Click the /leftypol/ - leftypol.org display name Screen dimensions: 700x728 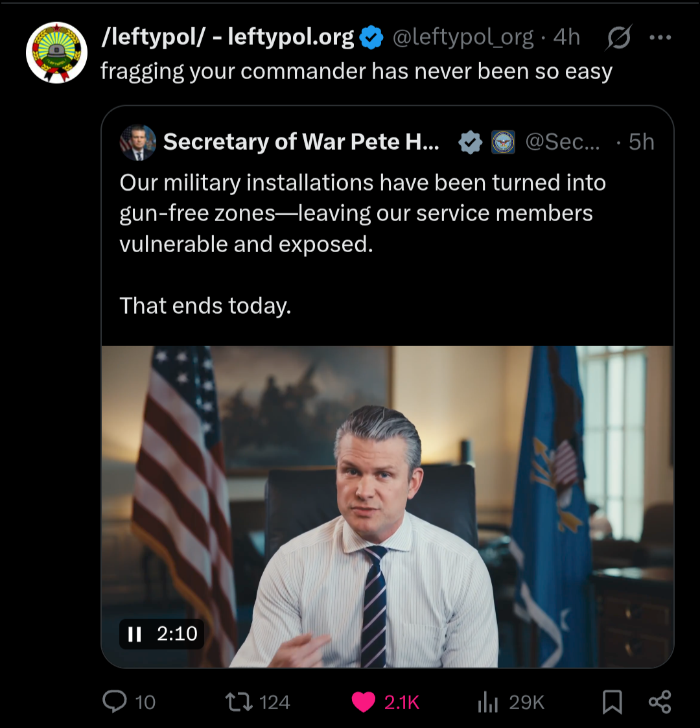click(x=227, y=38)
